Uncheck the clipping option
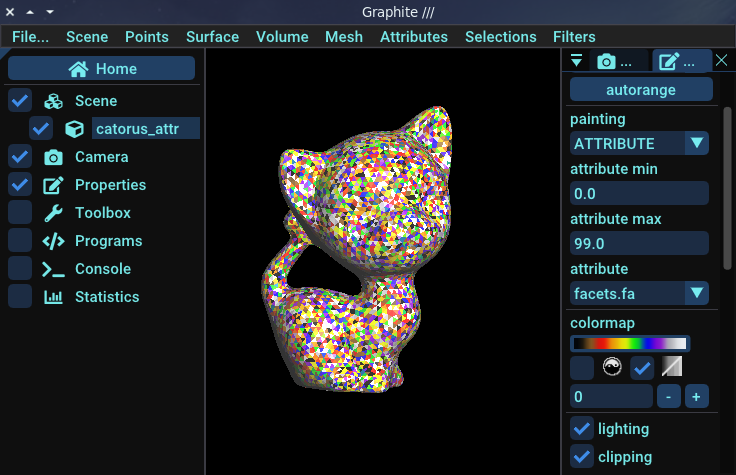This screenshot has height=475, width=736. pyautogui.click(x=581, y=457)
